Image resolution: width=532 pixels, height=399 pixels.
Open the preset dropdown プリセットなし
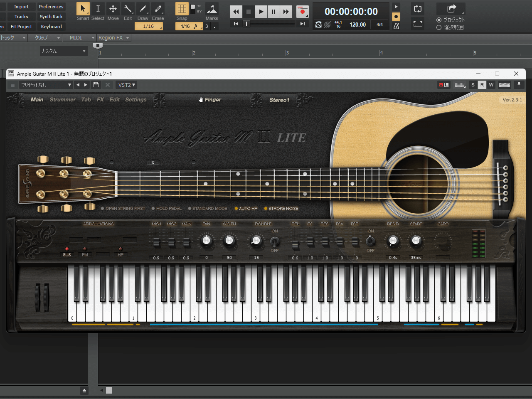tap(46, 85)
